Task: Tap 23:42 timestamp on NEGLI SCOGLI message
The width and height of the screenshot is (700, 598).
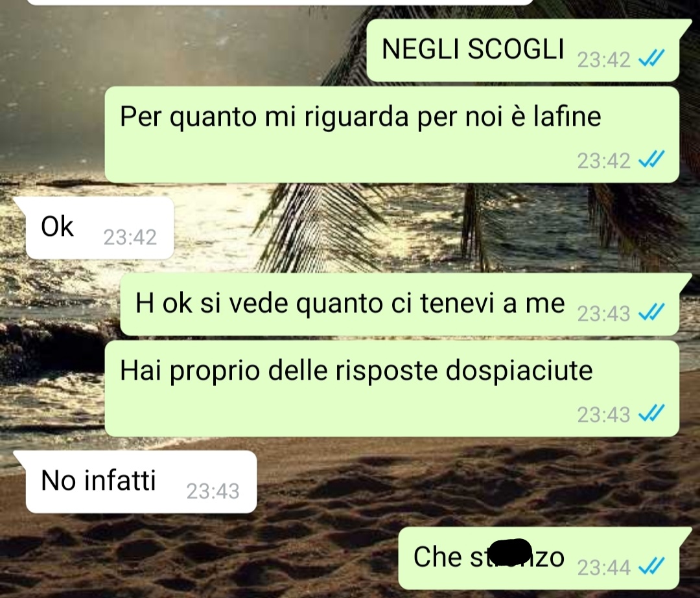Action: click(603, 60)
